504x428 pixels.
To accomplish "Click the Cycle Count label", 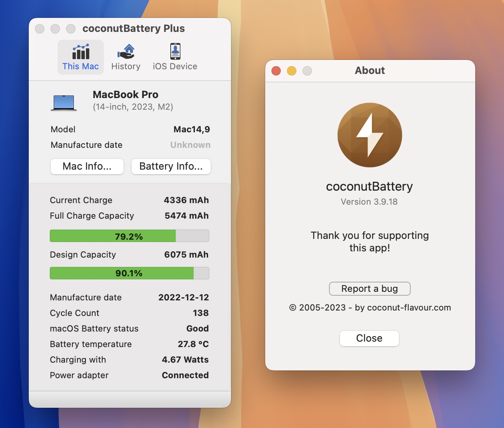I will (x=75, y=313).
